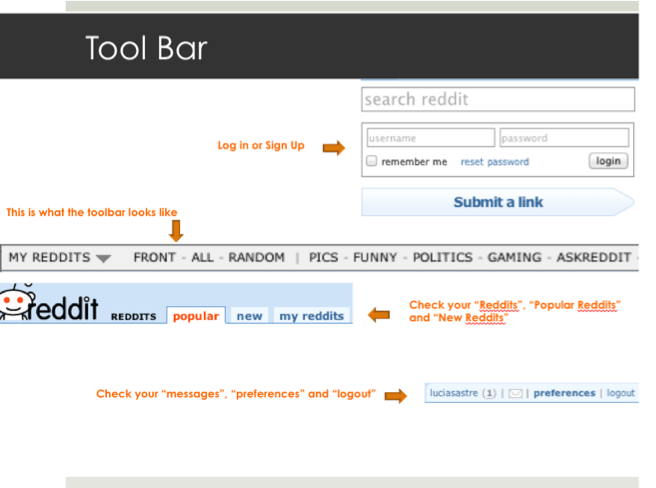Switch to the my reddits tab
This screenshot has height=488, width=656.
pos(312,316)
